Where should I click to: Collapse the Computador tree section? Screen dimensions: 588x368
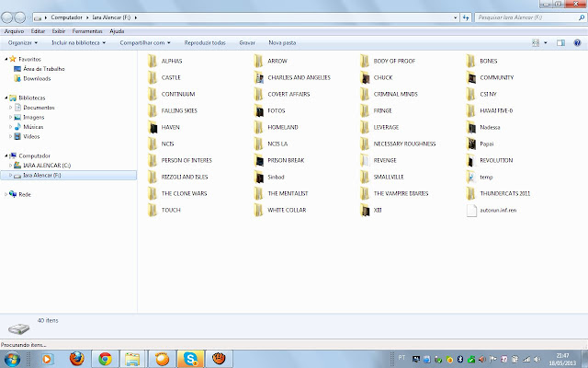[6, 155]
